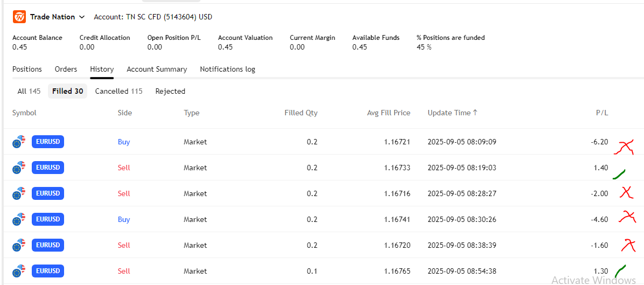Click the EURUSD flag icon for 08:30:26 trade
The width and height of the screenshot is (644, 285).
[19, 219]
